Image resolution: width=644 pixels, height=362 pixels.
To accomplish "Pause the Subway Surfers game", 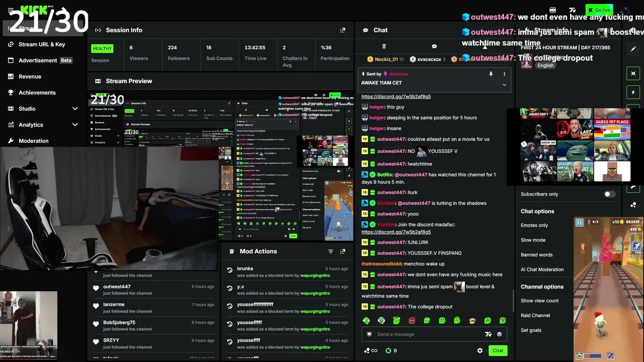I will pos(580,222).
